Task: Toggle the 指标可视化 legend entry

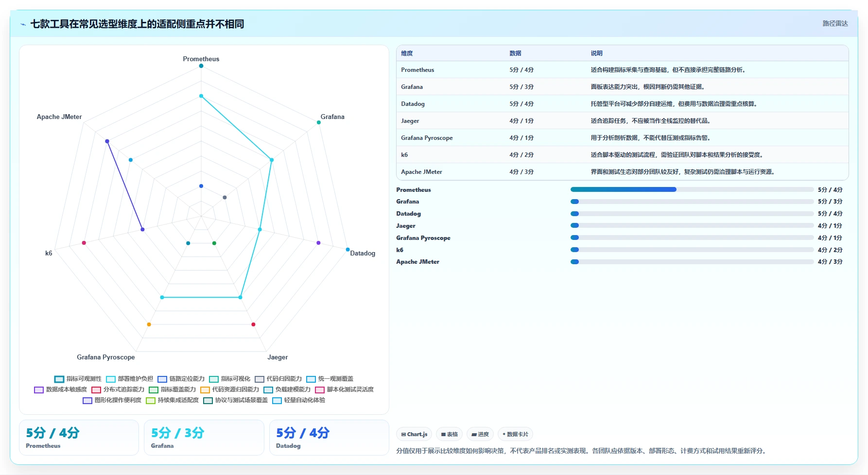Action: (229, 379)
